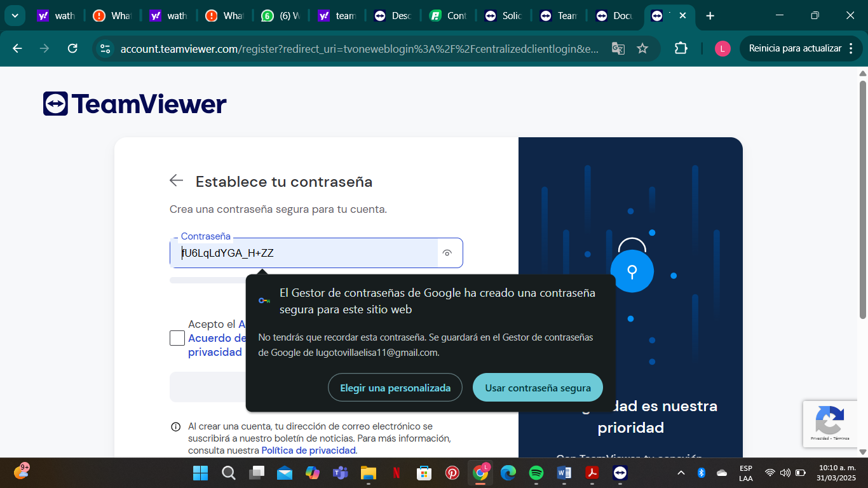Open Microsoft Edge from taskbar
This screenshot has width=868, height=488.
[508, 473]
